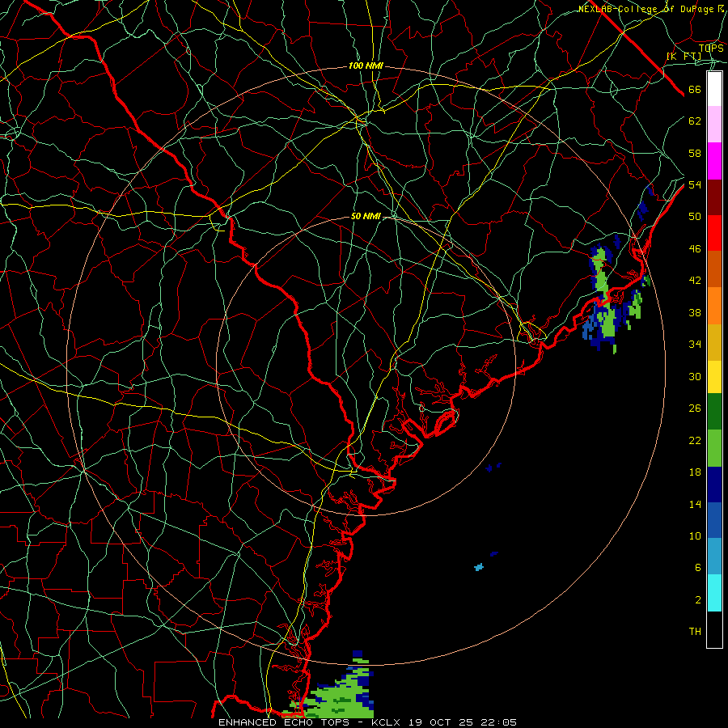This screenshot has width=728, height=728.
Task: Click the small light-blue offshore echo
Action: click(479, 567)
